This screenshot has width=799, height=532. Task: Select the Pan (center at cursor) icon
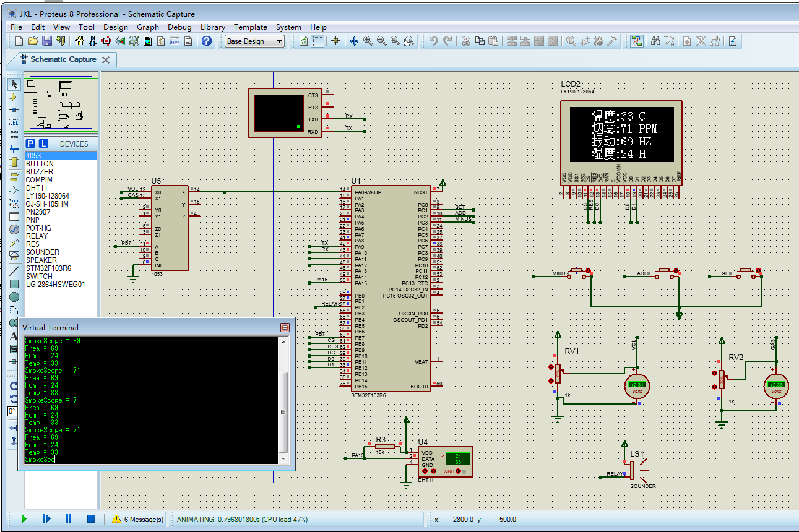(354, 41)
